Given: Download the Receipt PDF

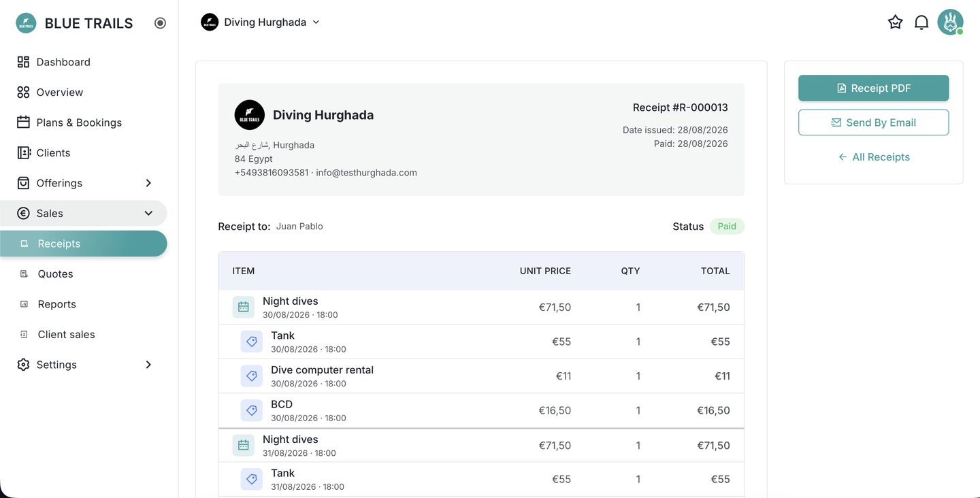Looking at the screenshot, I should [x=874, y=88].
